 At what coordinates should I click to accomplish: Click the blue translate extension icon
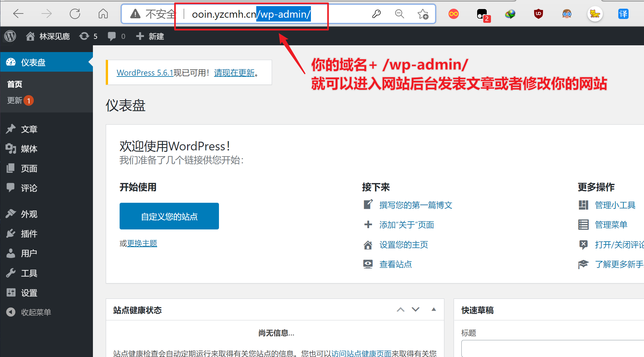[623, 14]
